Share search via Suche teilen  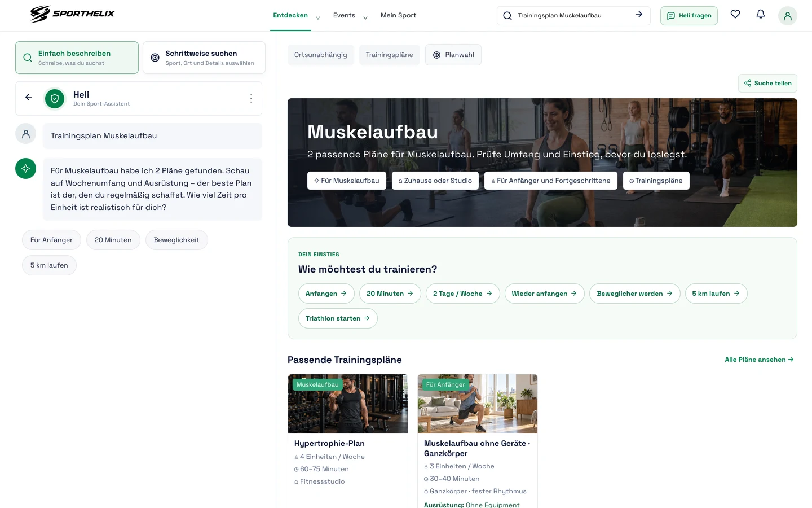coord(767,83)
